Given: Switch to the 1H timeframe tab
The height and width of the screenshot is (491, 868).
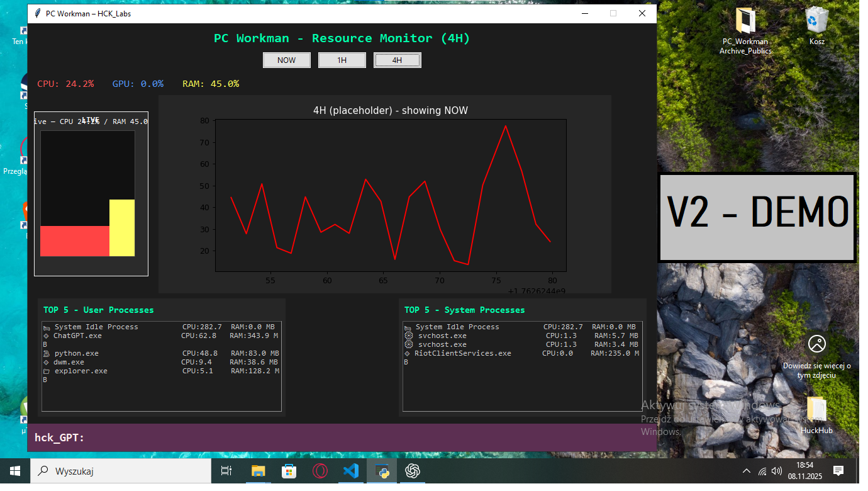Looking at the screenshot, I should 342,60.
